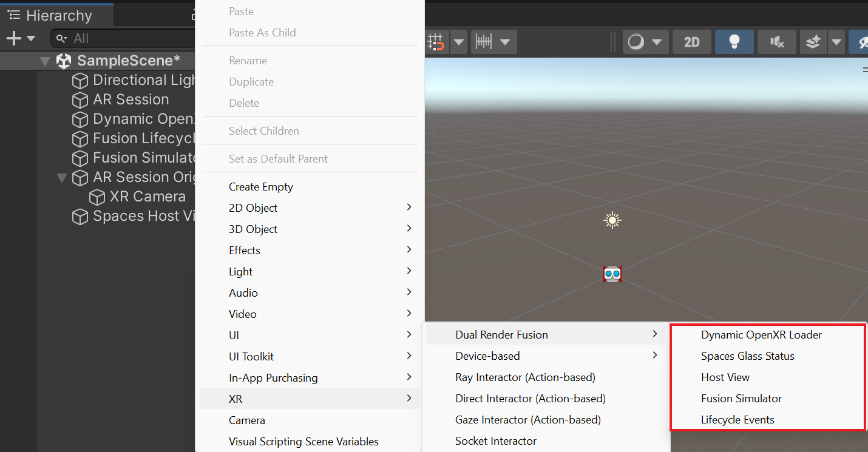868x452 pixels.
Task: Click the Paste As Child entry
Action: 309,33
